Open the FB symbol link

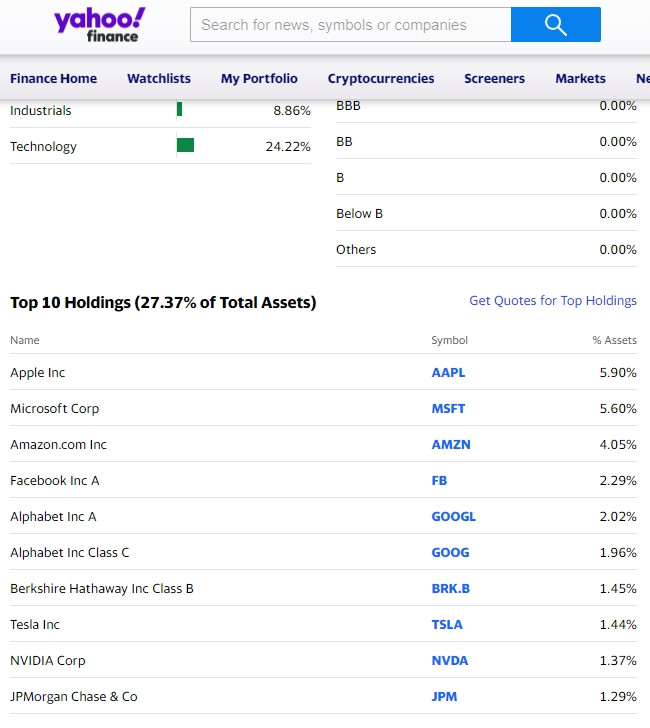439,481
